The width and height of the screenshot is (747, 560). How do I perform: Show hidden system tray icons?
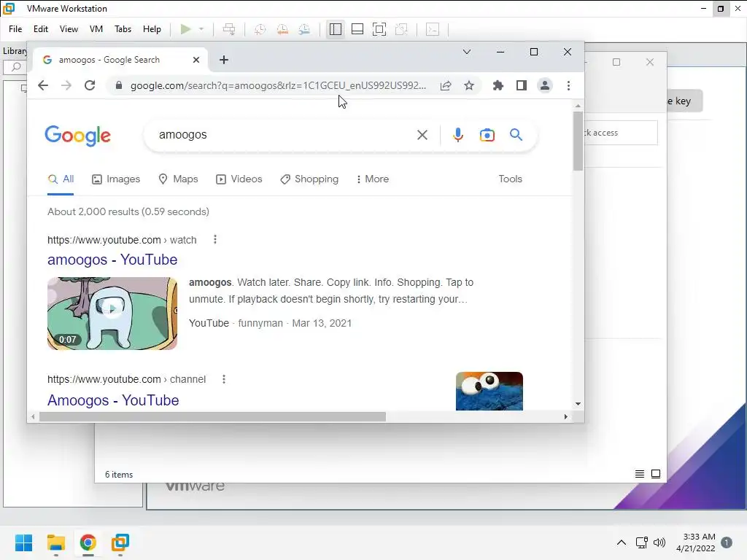point(622,542)
